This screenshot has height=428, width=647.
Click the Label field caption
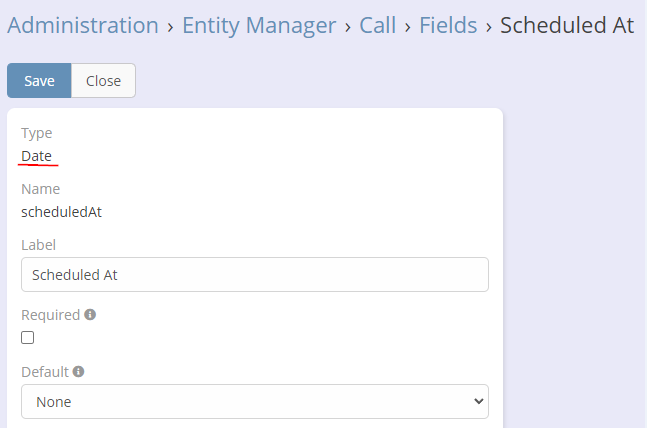click(x=38, y=245)
